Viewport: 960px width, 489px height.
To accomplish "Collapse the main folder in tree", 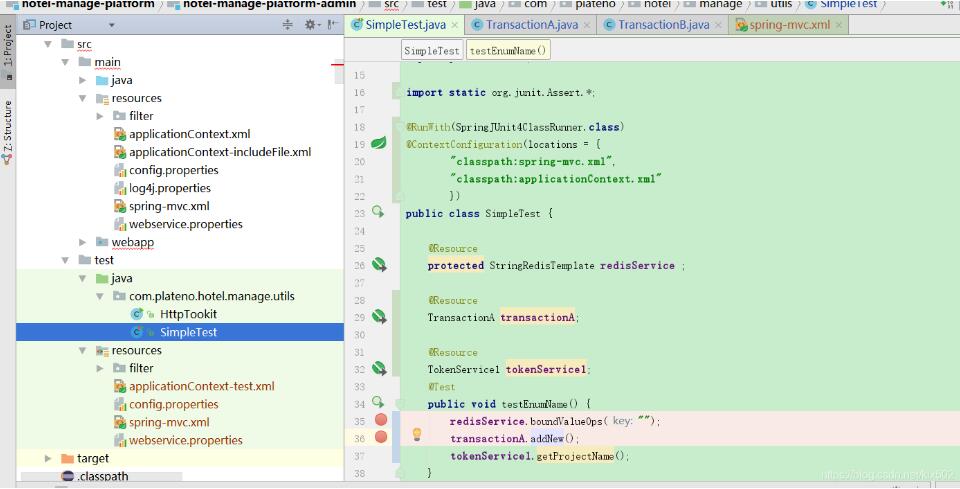I will [x=66, y=62].
